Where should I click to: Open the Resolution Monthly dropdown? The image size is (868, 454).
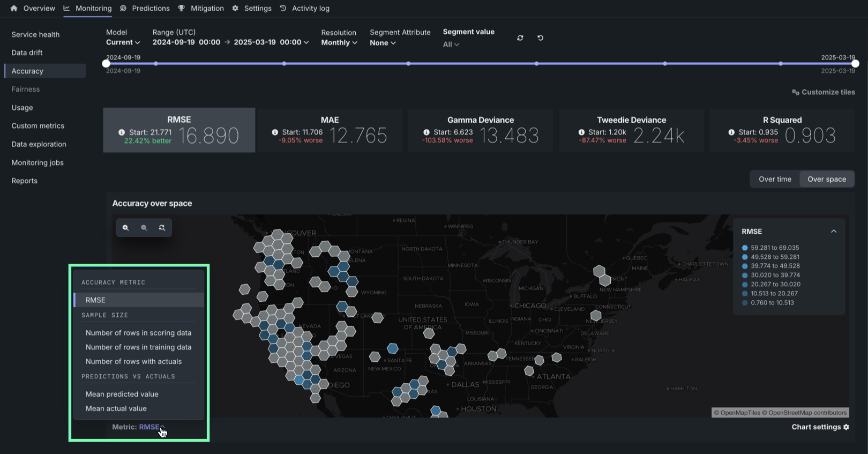tap(339, 43)
